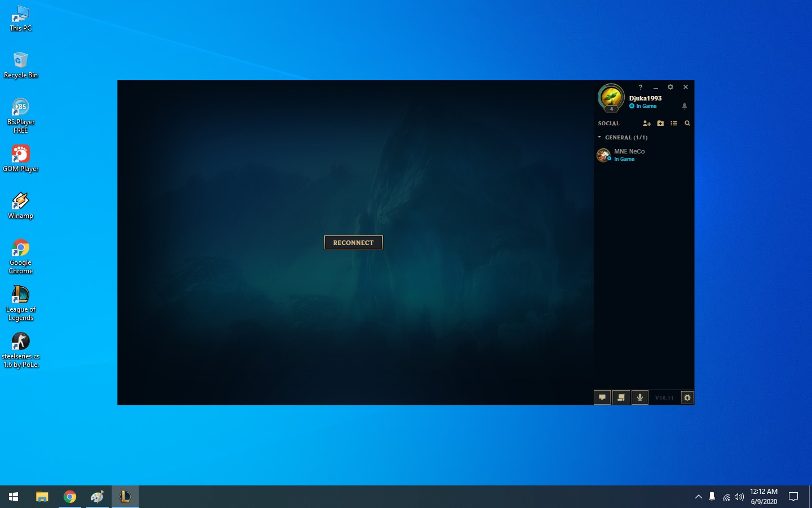Click the RECONNECT button
The image size is (812, 508).
[354, 243]
